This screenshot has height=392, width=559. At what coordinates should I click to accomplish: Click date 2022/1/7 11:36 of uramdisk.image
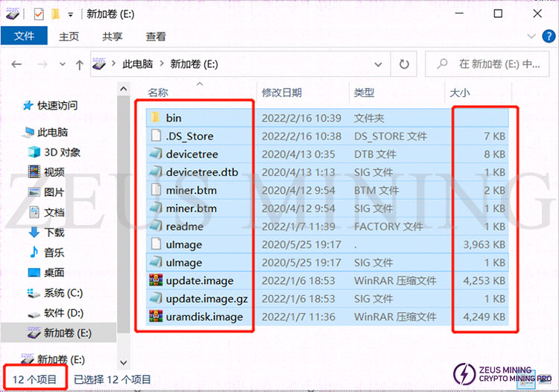(298, 317)
